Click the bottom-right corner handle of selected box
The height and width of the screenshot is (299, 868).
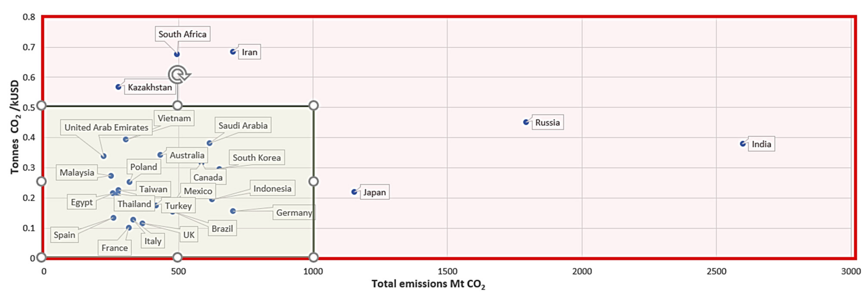click(x=313, y=257)
